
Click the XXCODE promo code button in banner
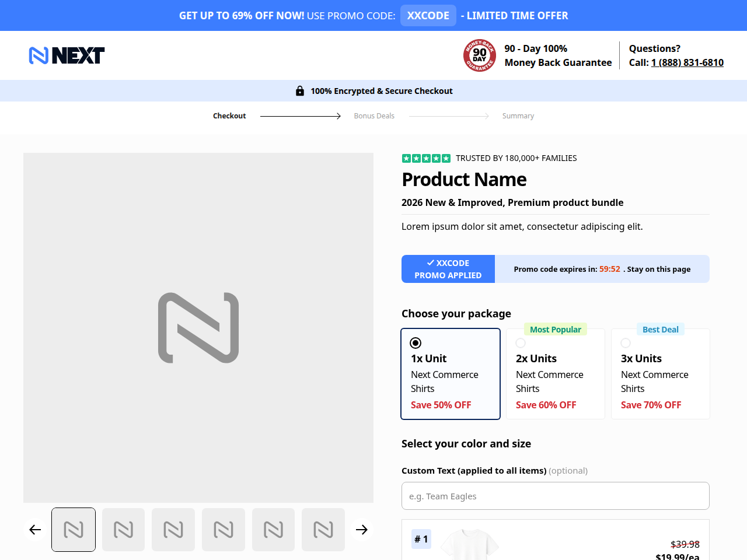coord(428,16)
